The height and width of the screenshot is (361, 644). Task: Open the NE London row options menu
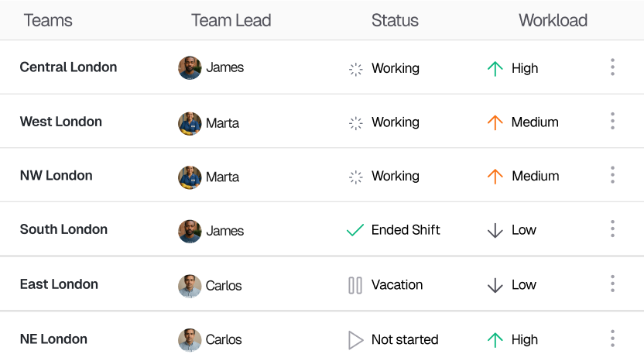tap(612, 339)
